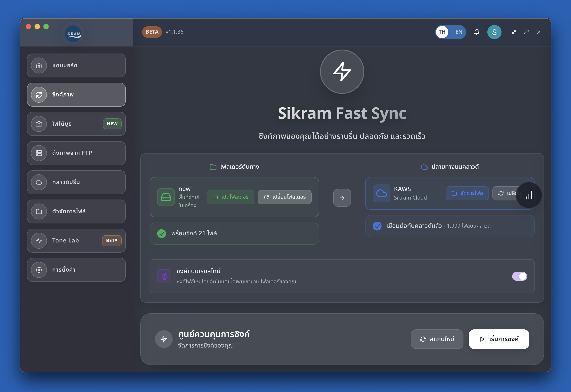Open the notification bell

pos(477,32)
